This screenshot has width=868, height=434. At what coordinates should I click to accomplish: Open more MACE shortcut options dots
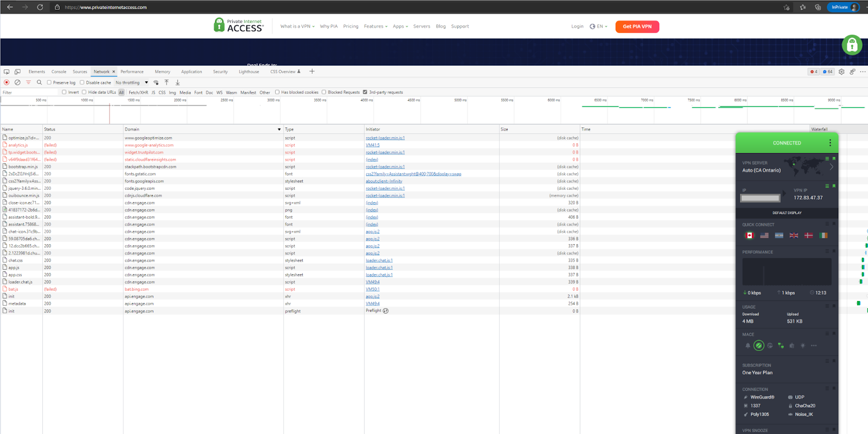tap(814, 346)
